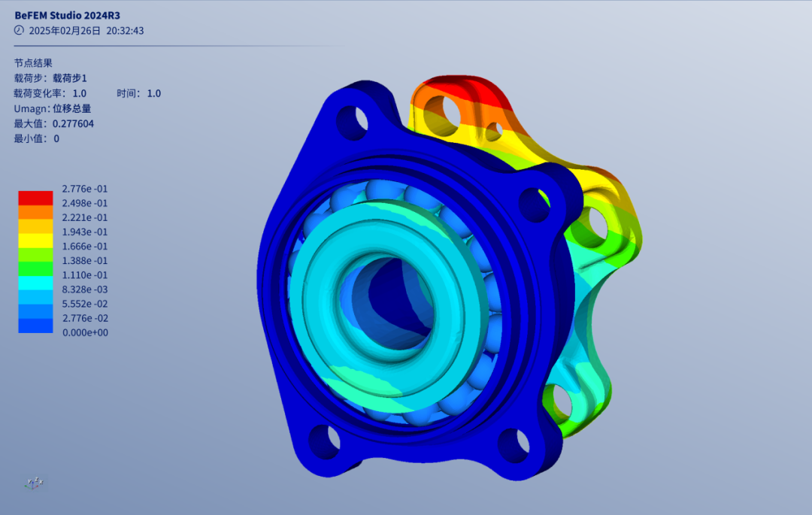Click the BeFEM Studio 2024R3 title text
This screenshot has width=812, height=515.
pyautogui.click(x=67, y=14)
